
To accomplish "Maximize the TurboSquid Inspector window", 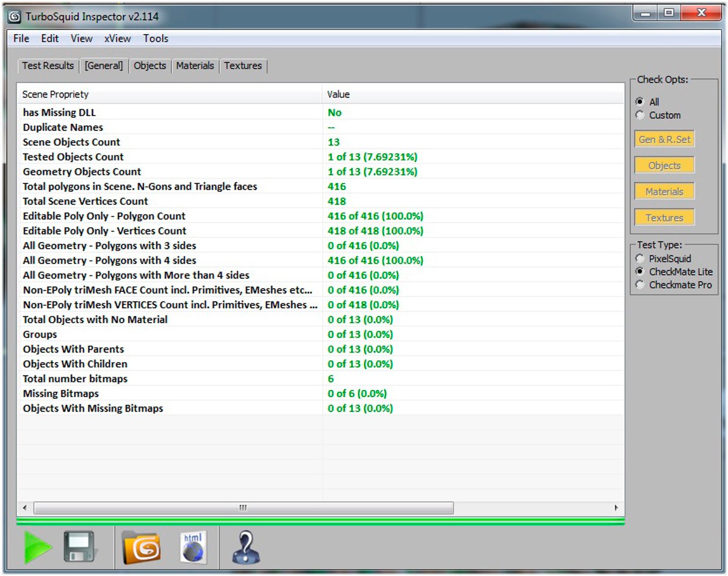I will pyautogui.click(x=669, y=13).
